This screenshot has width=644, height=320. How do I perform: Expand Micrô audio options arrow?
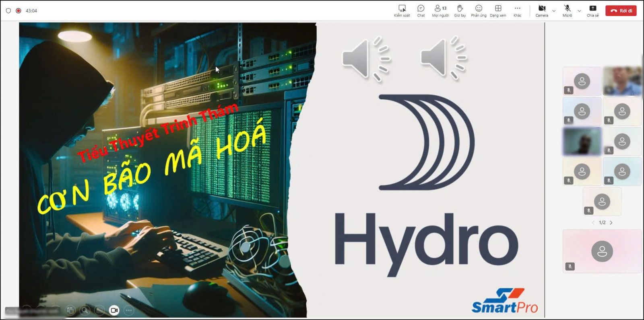579,11
